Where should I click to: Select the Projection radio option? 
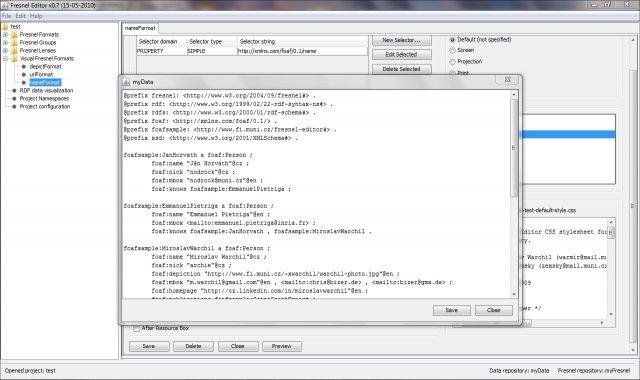(452, 62)
